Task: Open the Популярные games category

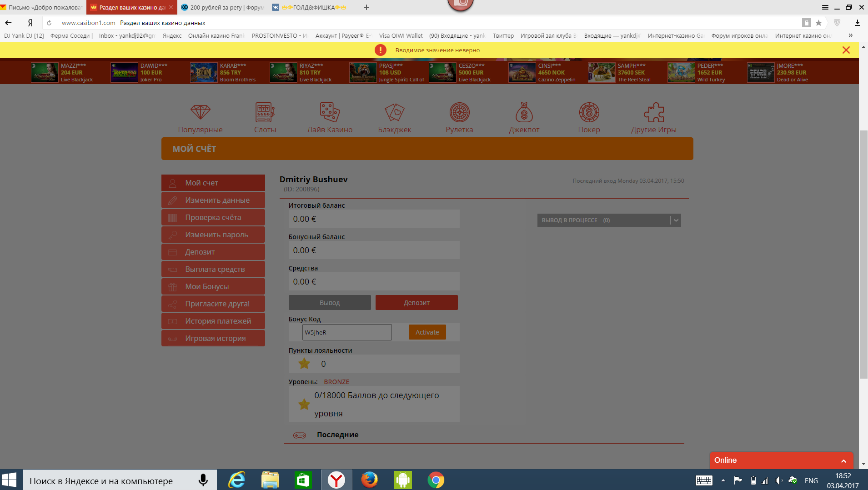Action: click(x=200, y=118)
